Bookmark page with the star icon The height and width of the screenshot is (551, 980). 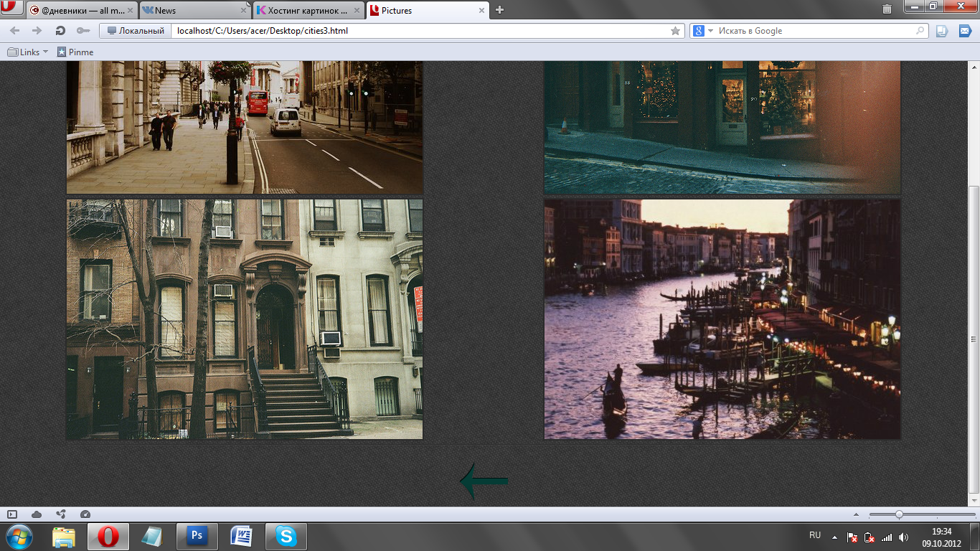(675, 31)
